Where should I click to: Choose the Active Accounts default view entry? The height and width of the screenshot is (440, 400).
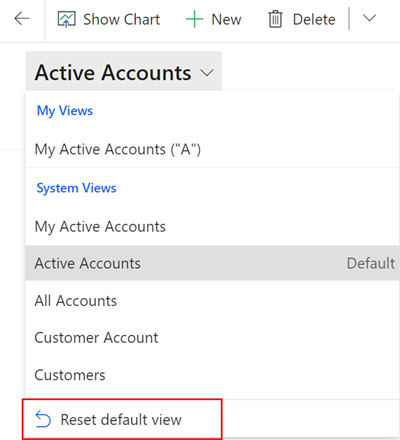coord(212,263)
